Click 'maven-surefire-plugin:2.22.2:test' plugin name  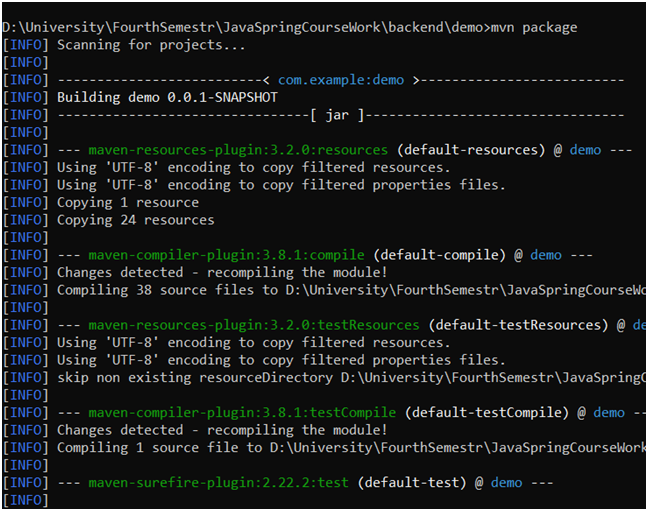219,483
